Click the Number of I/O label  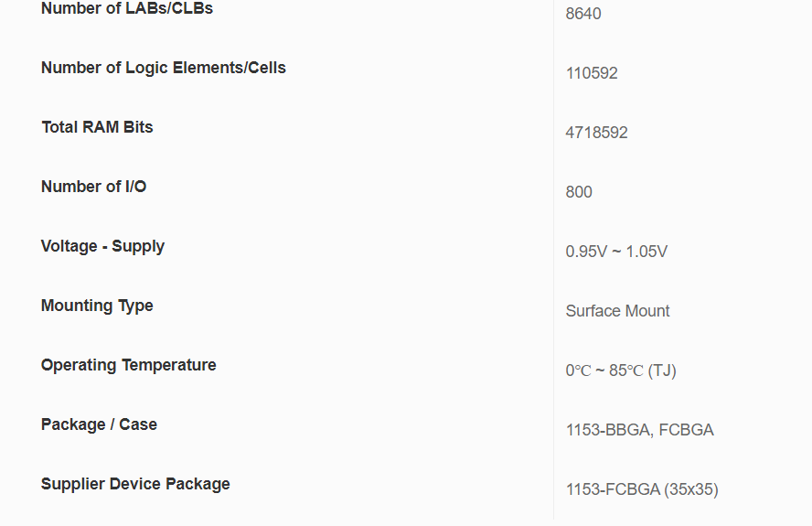[x=93, y=187]
